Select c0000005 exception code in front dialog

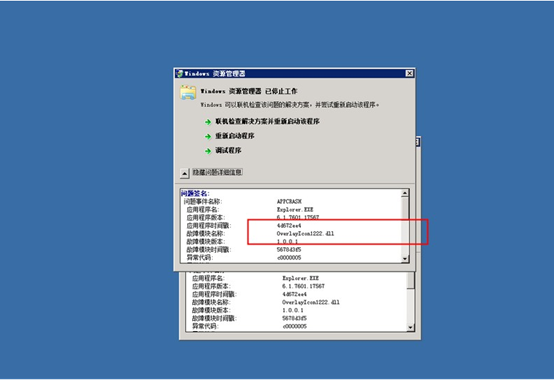click(x=289, y=258)
